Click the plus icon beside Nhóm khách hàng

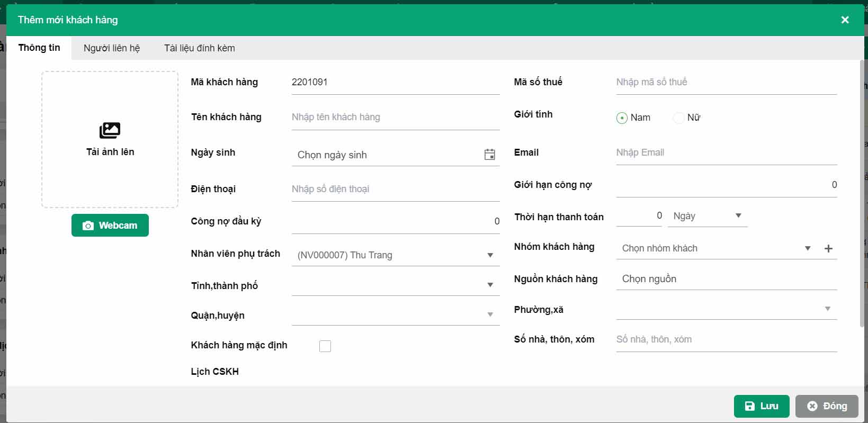[828, 248]
